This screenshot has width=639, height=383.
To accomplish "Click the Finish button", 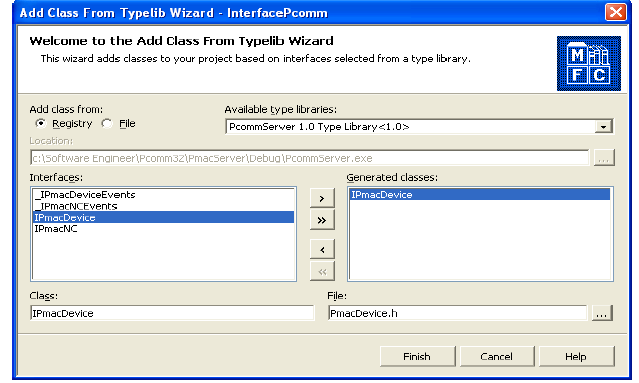I will tap(417, 357).
